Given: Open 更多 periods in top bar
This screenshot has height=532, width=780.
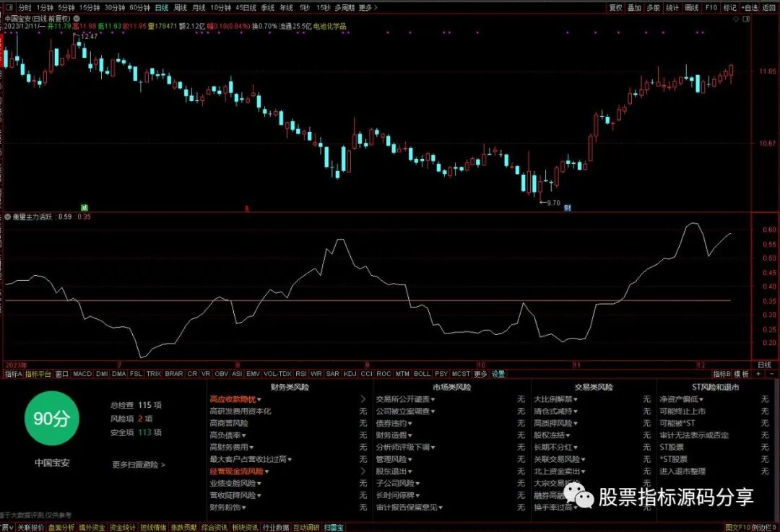Looking at the screenshot, I should (x=368, y=7).
